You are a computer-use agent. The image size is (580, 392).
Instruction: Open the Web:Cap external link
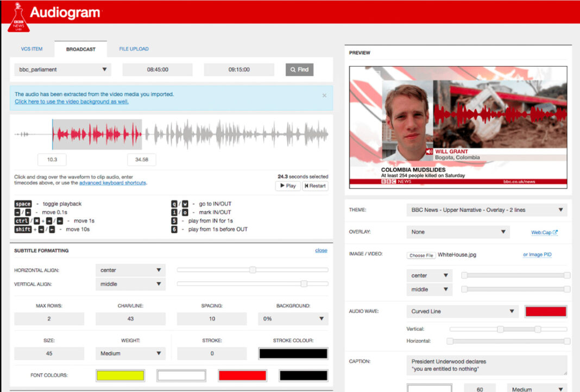pyautogui.click(x=544, y=232)
